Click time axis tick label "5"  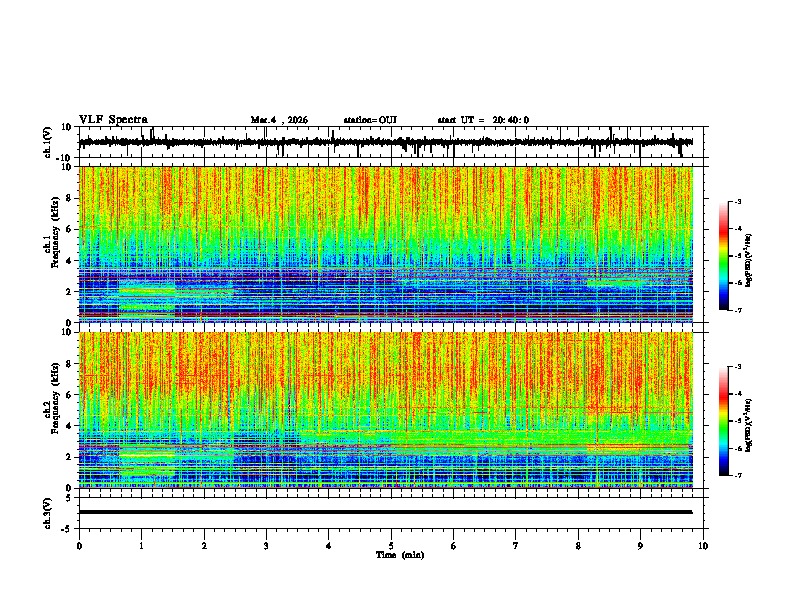click(391, 546)
